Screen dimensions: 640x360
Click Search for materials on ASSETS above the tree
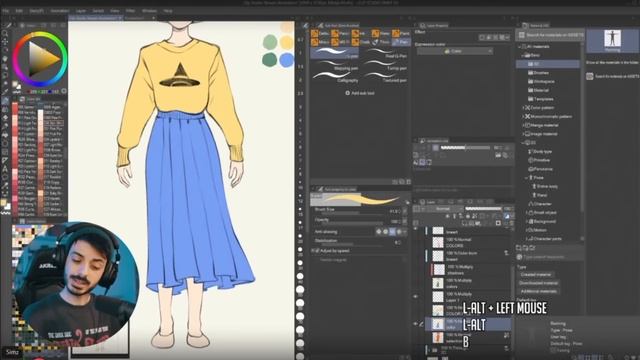(550, 36)
